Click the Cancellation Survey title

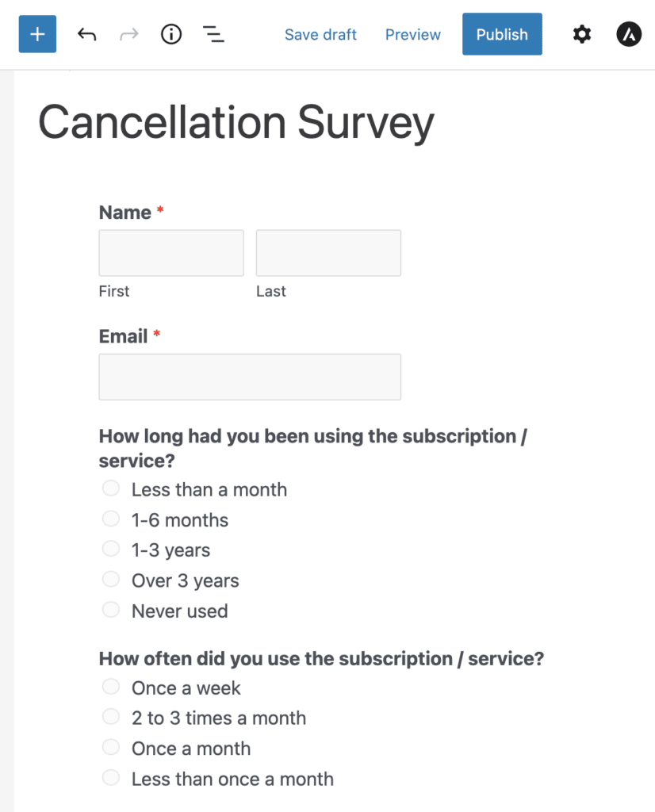(x=236, y=122)
